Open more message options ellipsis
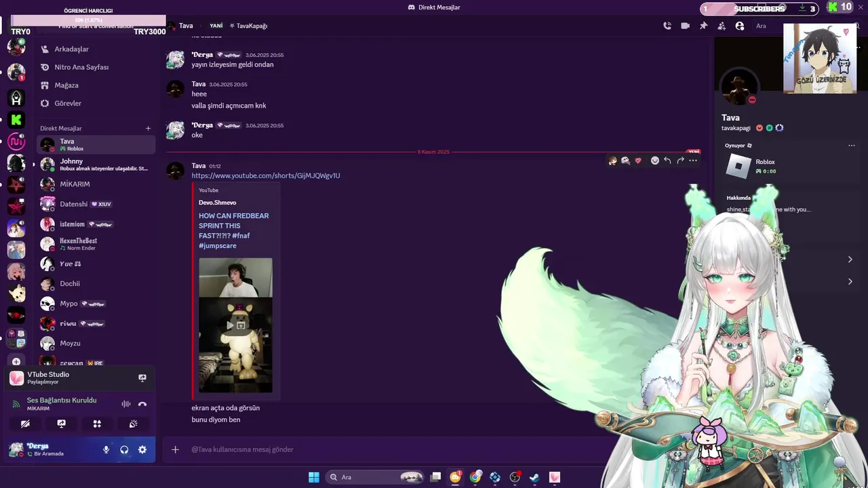868x488 pixels. coord(693,161)
